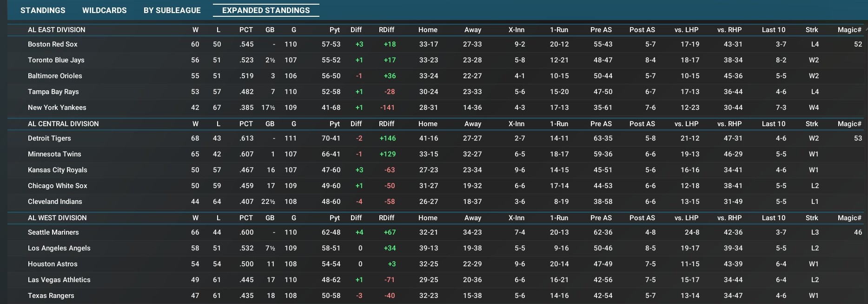Open the Minnesota Twins team page
This screenshot has width=868, height=304.
[x=54, y=154]
